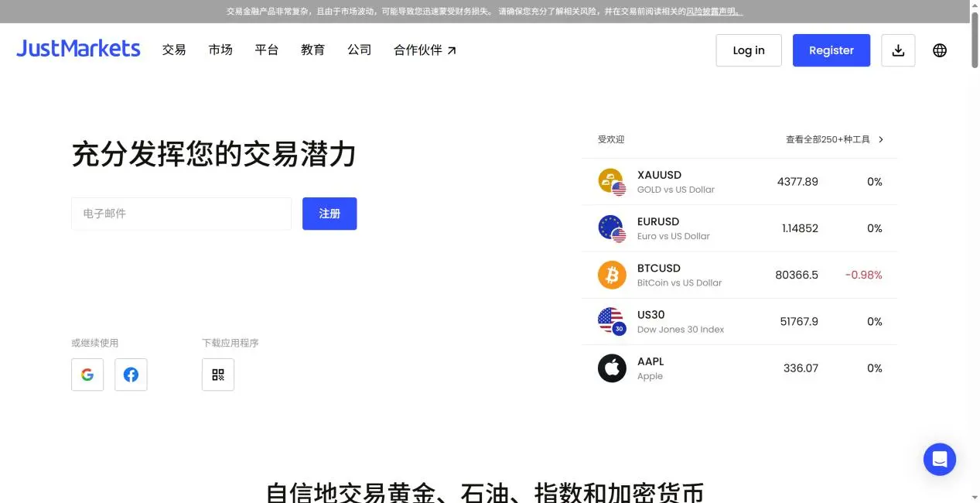Select the AAPL symbol name
The height and width of the screenshot is (503, 980).
pos(650,361)
